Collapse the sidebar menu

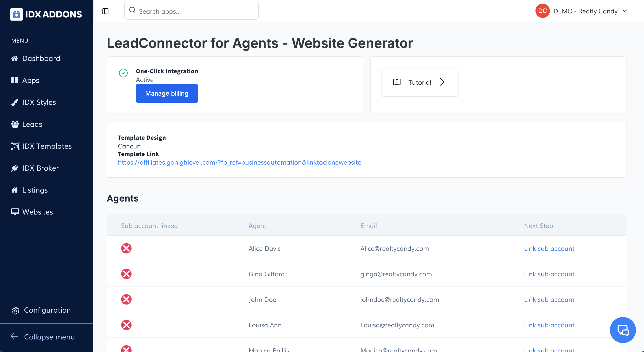(x=43, y=337)
